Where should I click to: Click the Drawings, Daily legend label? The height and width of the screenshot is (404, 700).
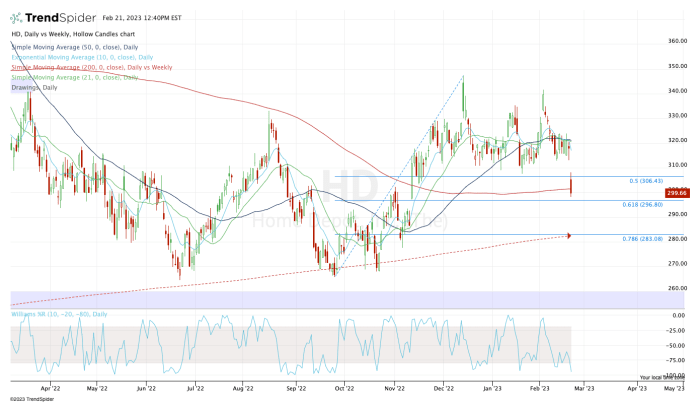pyautogui.click(x=34, y=87)
